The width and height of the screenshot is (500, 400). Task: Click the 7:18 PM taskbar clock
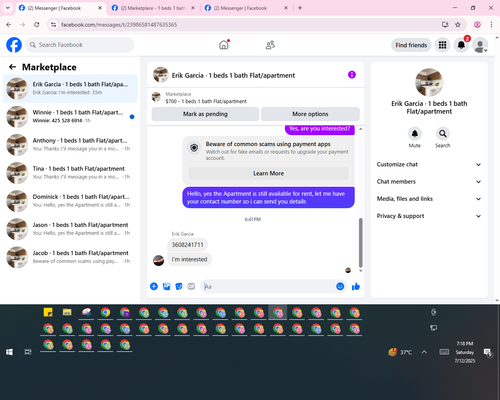point(465,352)
